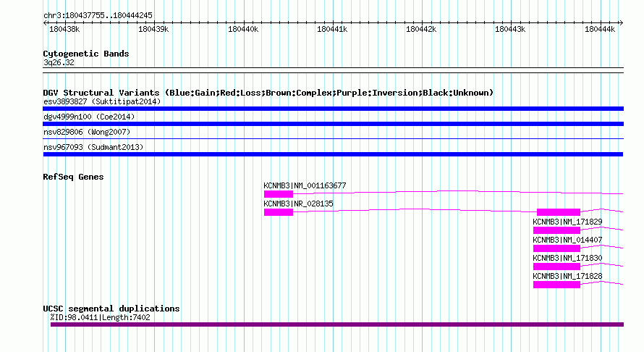
Task: Click the chr3:180437755..180444245 coordinates text
Action: 98,15
